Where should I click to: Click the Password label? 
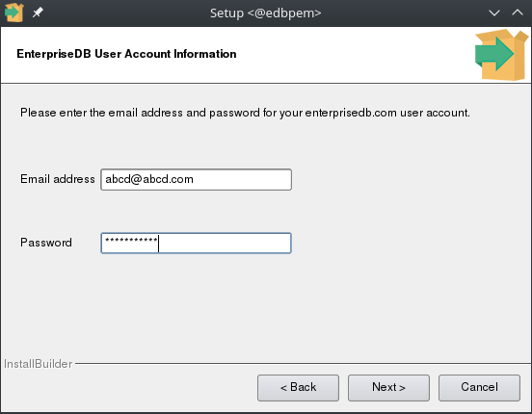(46, 243)
